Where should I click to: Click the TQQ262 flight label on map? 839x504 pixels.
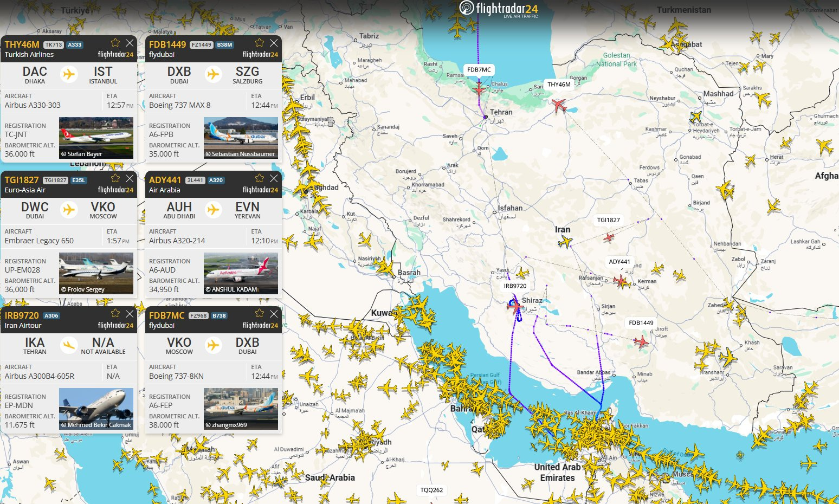pos(431,490)
